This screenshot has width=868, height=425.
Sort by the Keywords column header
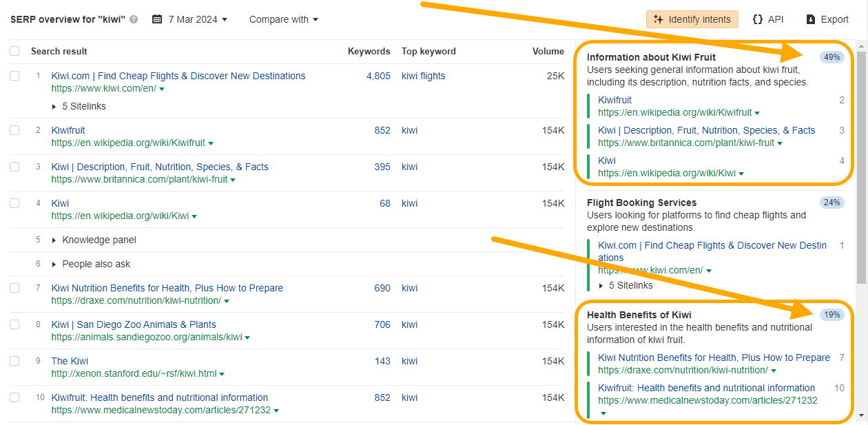tap(369, 51)
